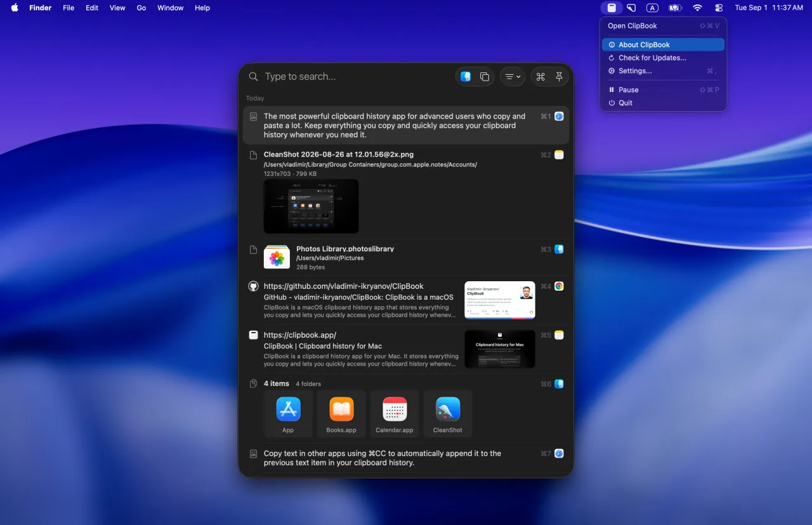
Task: Open the Finder application menu
Action: [x=41, y=8]
